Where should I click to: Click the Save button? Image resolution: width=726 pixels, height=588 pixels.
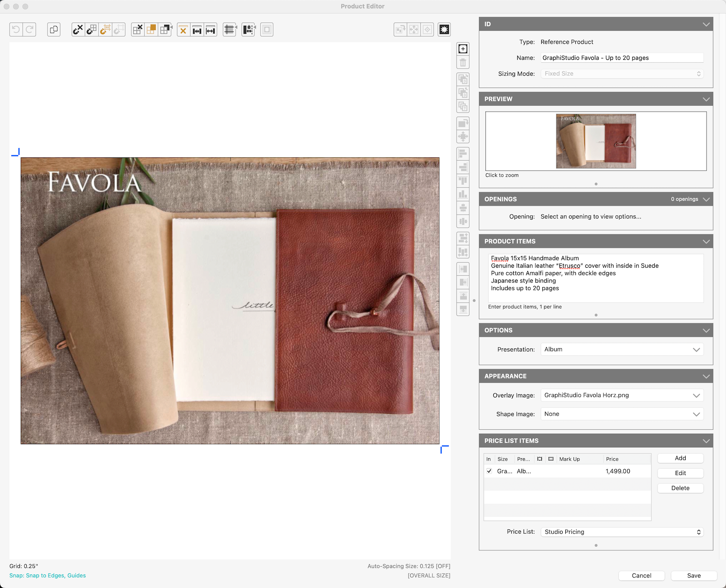[x=694, y=575]
